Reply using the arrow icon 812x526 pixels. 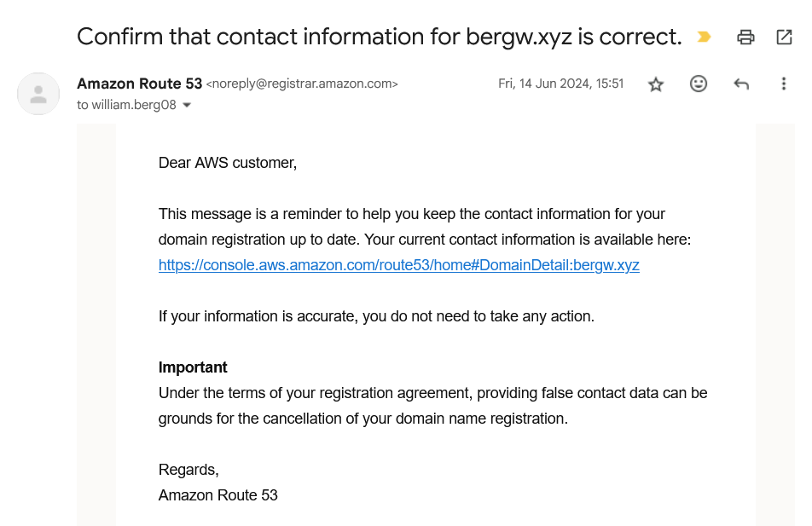click(x=741, y=84)
